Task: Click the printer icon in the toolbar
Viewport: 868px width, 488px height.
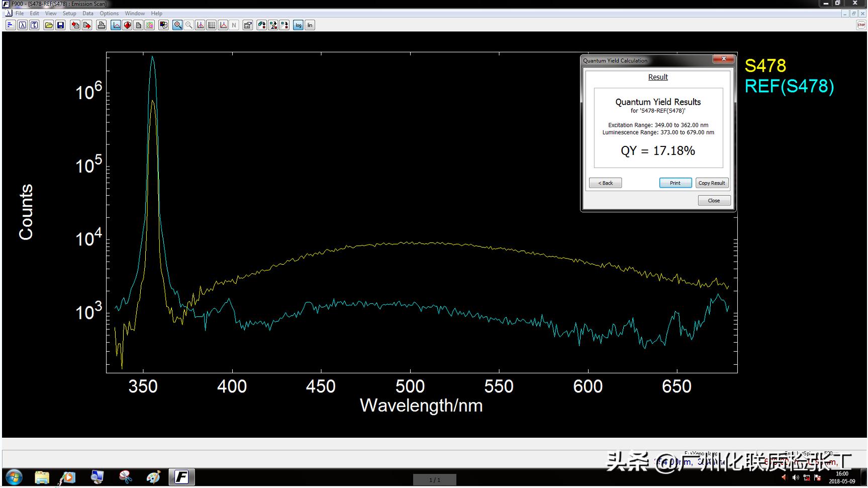Action: tap(102, 25)
